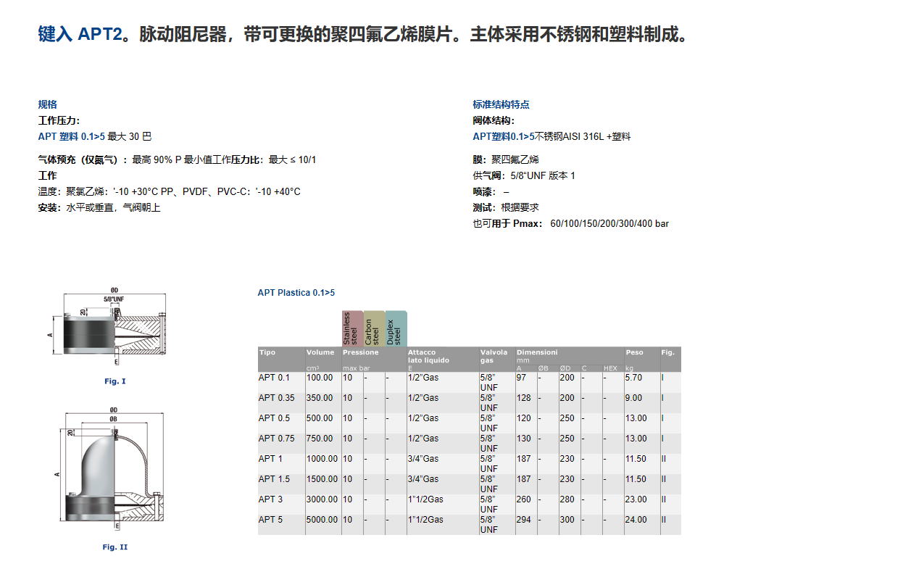Select the teal Duplex steel tab
The height and width of the screenshot is (585, 924).
(396, 328)
